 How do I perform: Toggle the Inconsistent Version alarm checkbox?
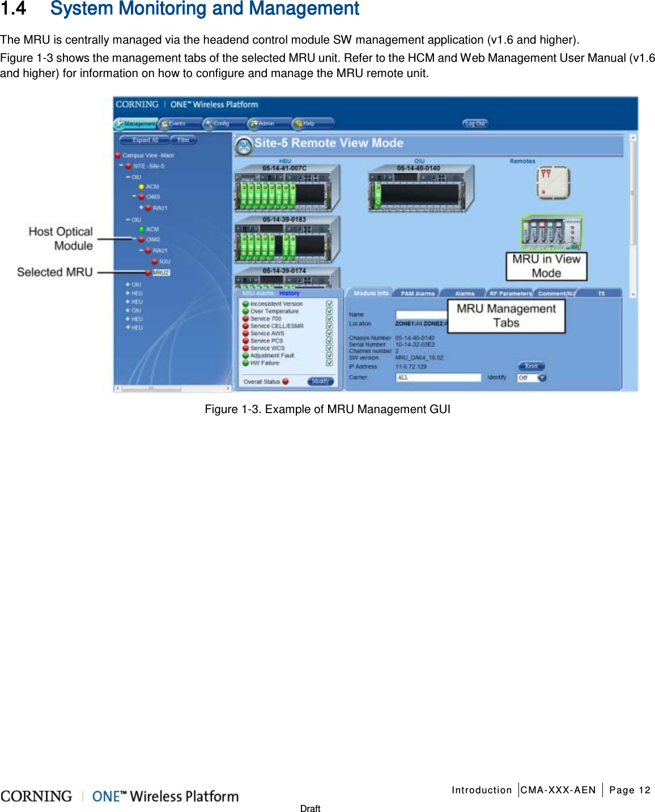[329, 304]
